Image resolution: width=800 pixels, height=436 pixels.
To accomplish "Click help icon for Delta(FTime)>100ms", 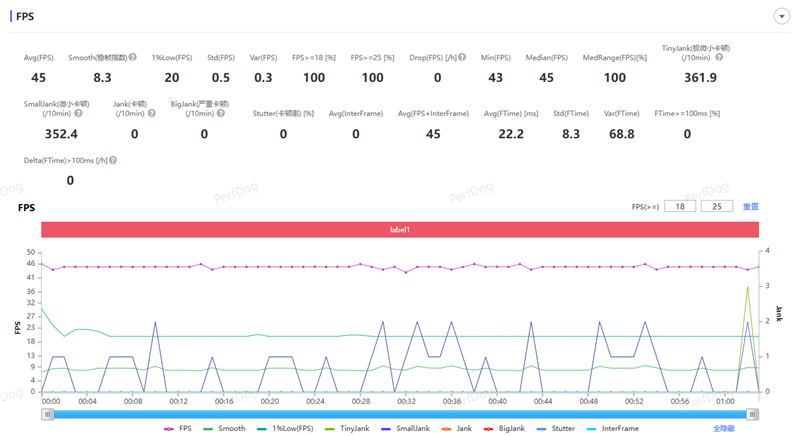I will click(x=111, y=160).
